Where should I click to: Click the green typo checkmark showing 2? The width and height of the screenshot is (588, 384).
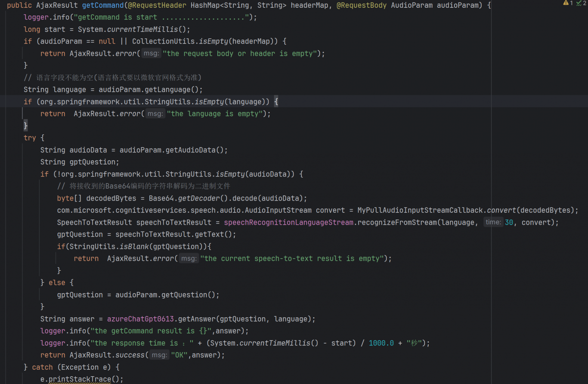(581, 3)
